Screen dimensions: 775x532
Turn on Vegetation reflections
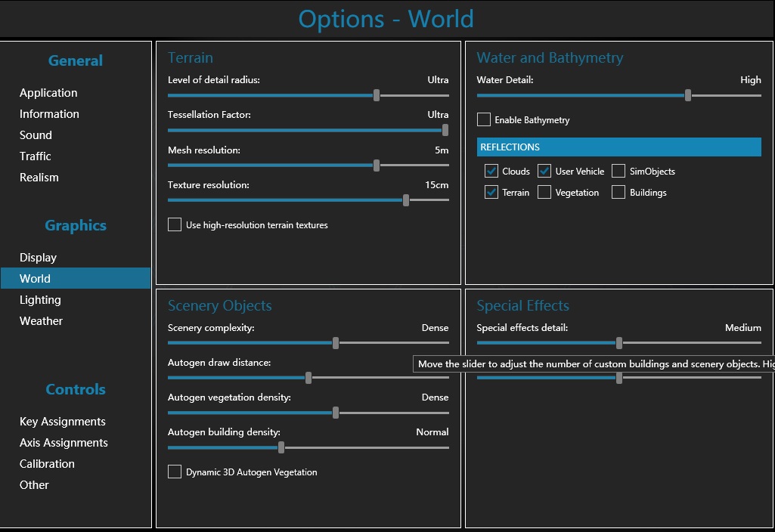tap(544, 192)
